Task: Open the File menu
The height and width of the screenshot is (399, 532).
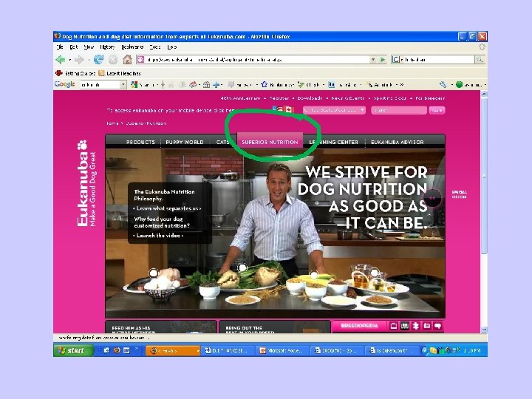Action: tap(60, 47)
